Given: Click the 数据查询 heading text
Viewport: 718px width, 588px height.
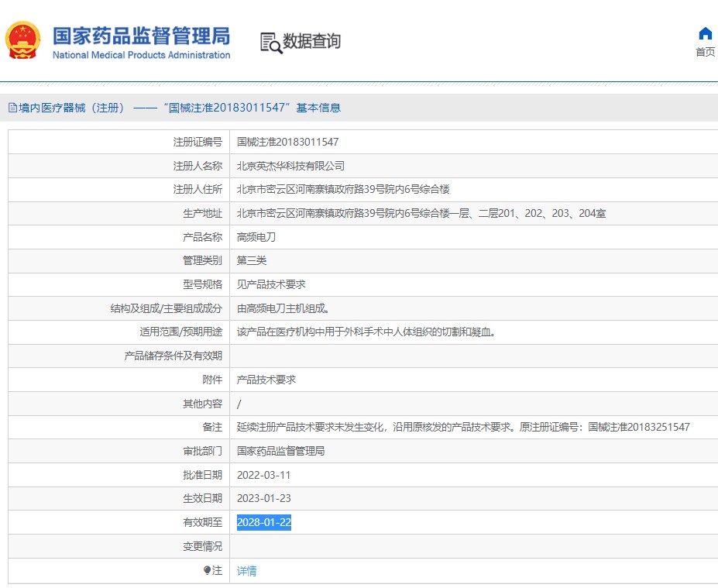Looking at the screenshot, I should [x=312, y=41].
